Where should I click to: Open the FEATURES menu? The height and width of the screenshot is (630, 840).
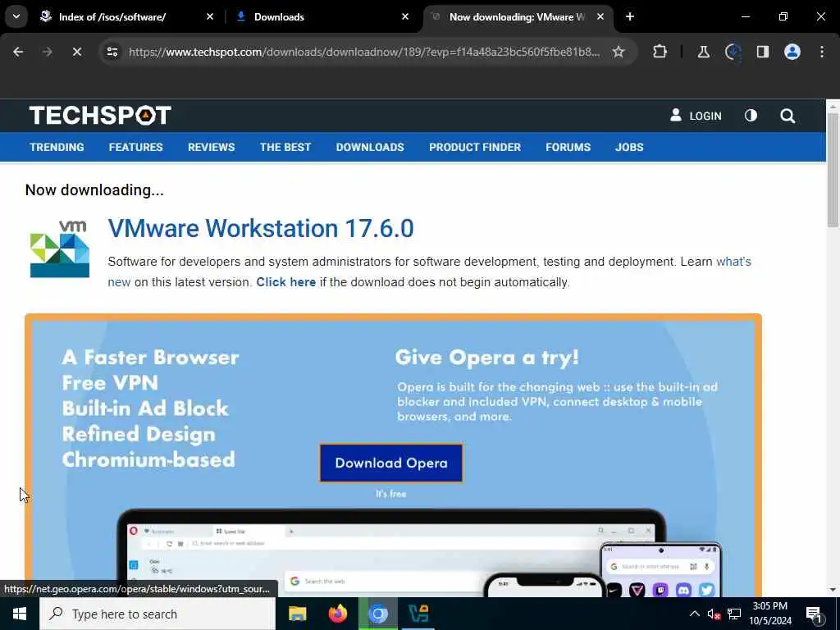click(135, 148)
